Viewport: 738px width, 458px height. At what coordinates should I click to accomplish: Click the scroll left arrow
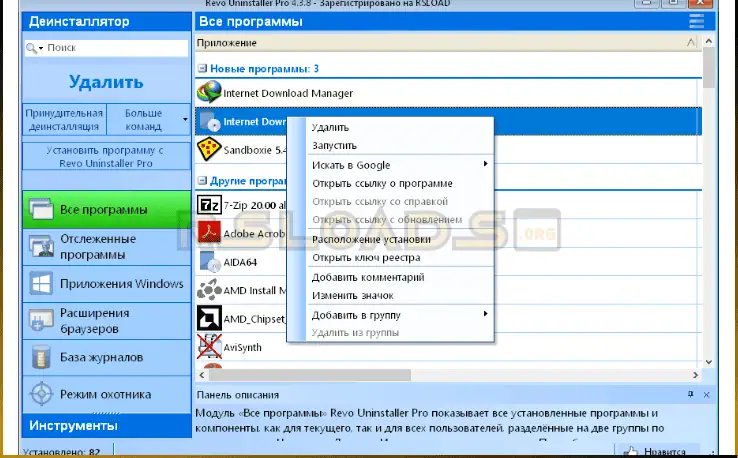[202, 375]
